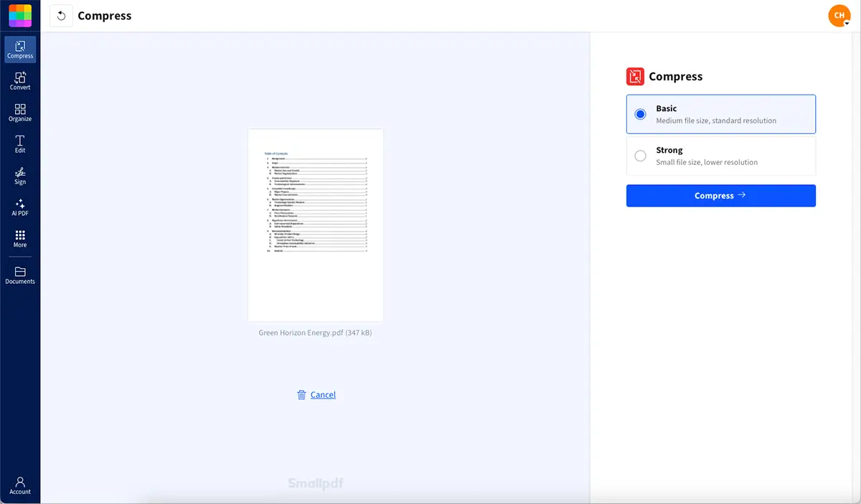Open the AI PDF tool

tap(19, 207)
